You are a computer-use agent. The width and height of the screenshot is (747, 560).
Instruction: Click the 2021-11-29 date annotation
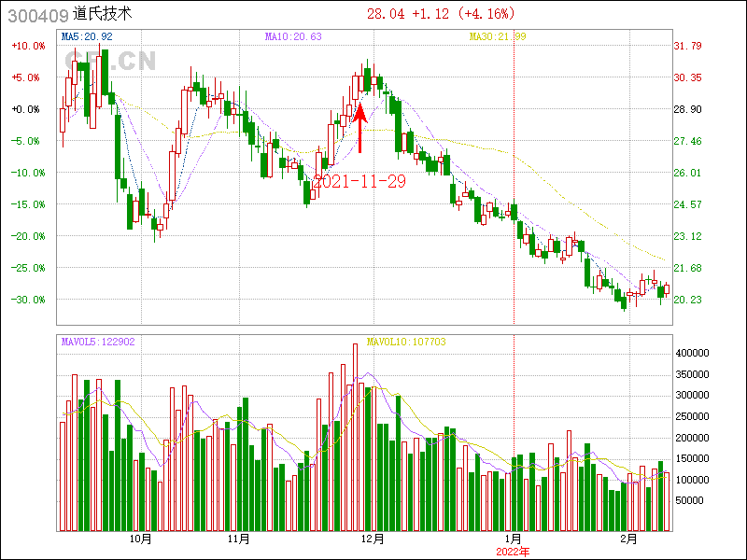[x=359, y=182]
